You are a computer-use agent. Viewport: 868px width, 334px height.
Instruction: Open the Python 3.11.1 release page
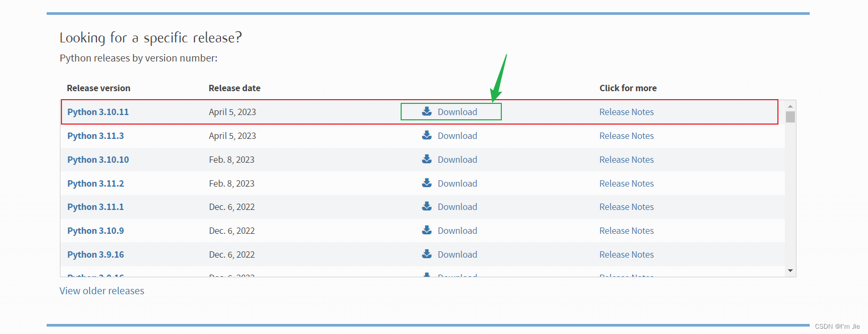tap(95, 207)
